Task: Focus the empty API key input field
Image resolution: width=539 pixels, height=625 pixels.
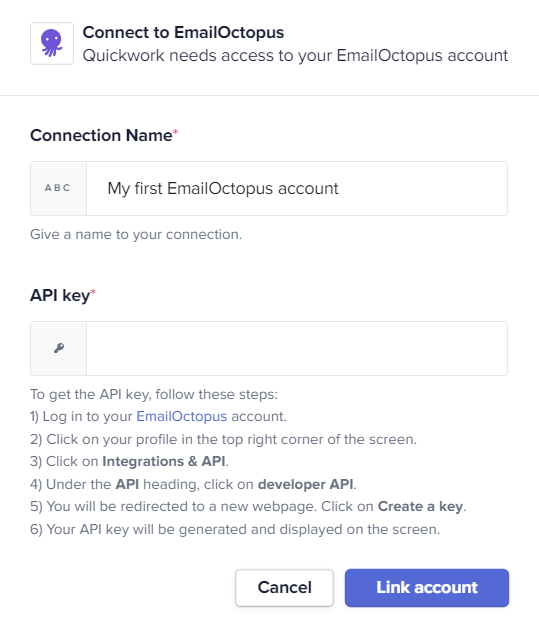Action: pyautogui.click(x=297, y=348)
